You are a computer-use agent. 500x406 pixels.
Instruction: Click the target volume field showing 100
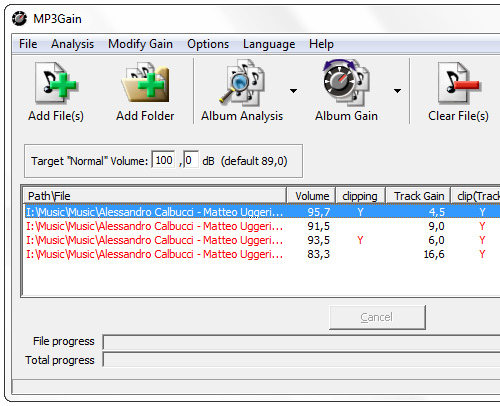tap(163, 160)
